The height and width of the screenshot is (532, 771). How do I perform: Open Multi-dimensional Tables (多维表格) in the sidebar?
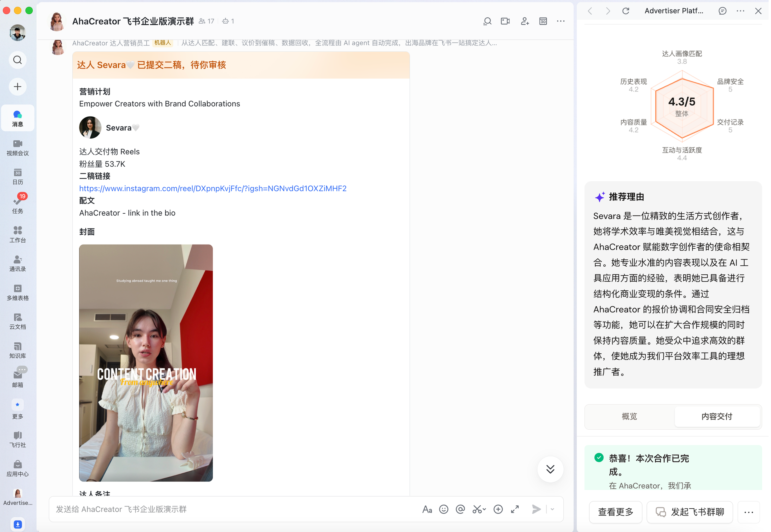click(18, 292)
